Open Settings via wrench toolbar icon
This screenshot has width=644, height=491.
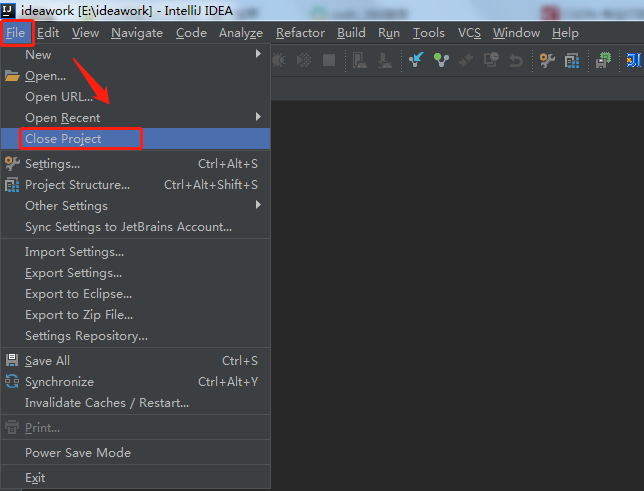pos(547,60)
